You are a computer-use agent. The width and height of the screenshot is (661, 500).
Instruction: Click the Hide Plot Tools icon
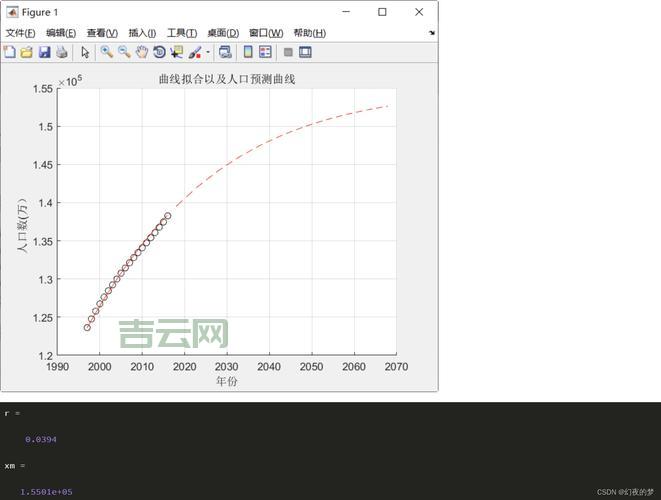pos(288,52)
